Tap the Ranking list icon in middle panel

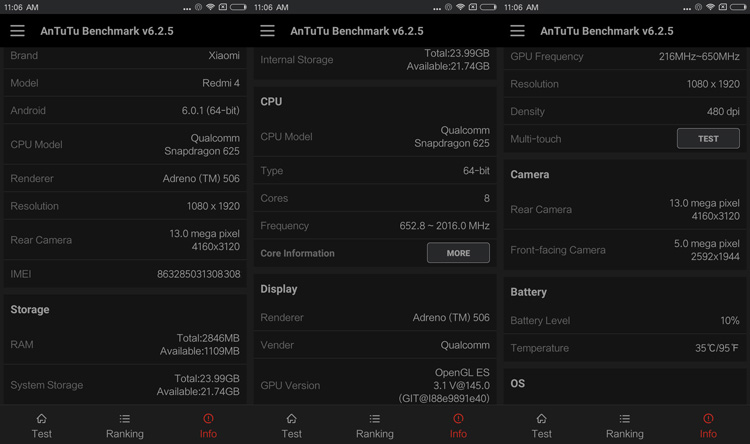point(375,419)
